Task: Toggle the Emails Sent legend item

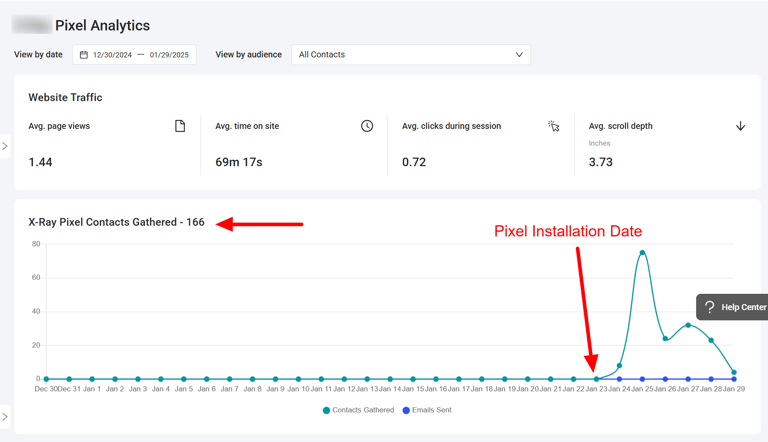Action: (427, 410)
